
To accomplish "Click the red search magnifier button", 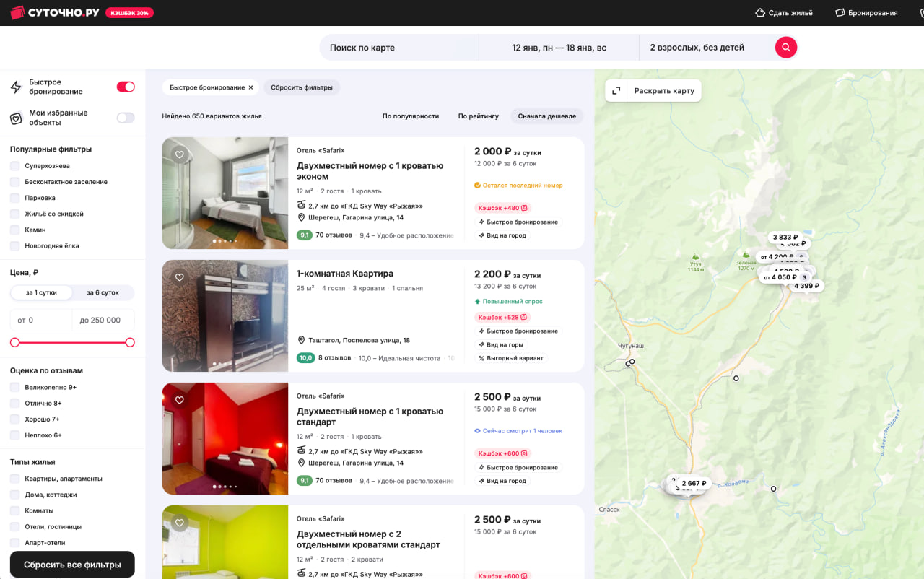I will pyautogui.click(x=785, y=48).
